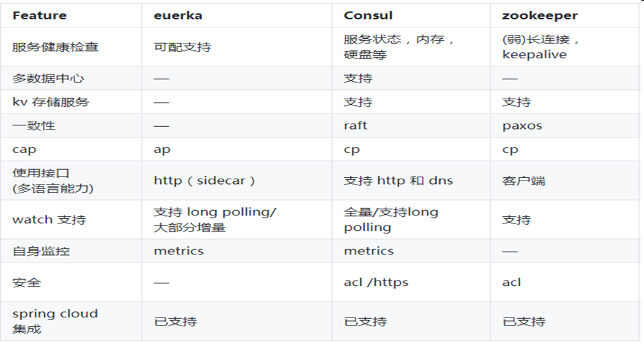Screen dimensions: 644x343
Task: Select the 自身监控 row label
Action: point(41,251)
